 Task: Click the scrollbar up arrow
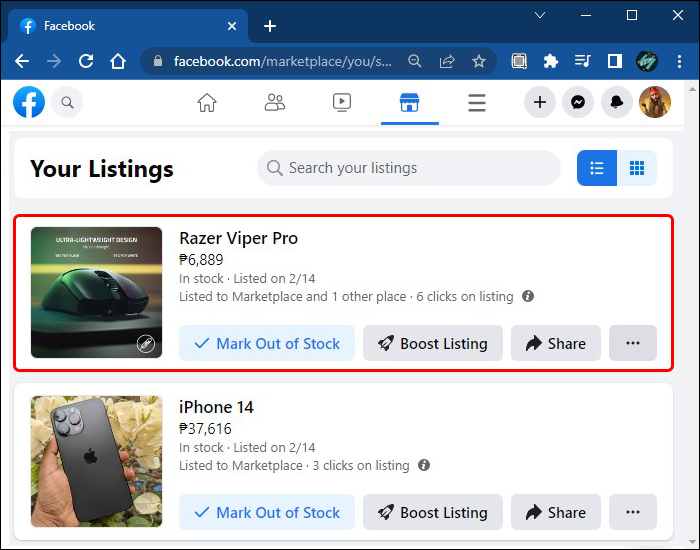click(x=692, y=88)
